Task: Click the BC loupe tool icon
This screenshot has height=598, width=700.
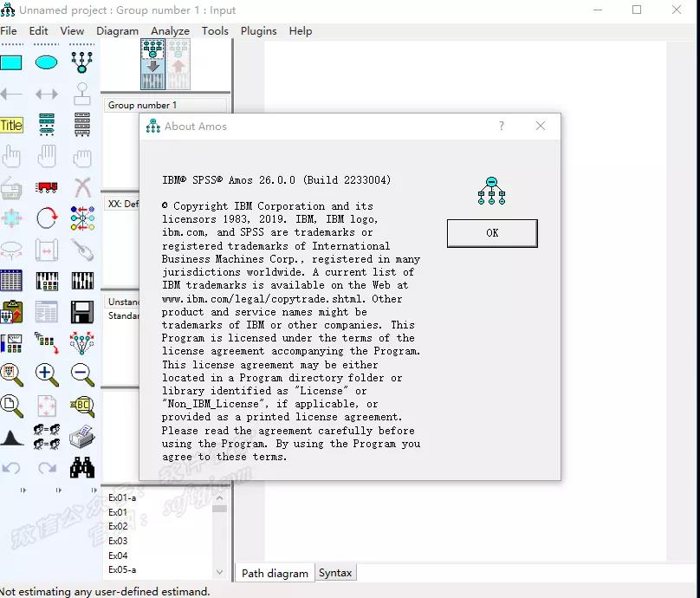Action: [82, 406]
